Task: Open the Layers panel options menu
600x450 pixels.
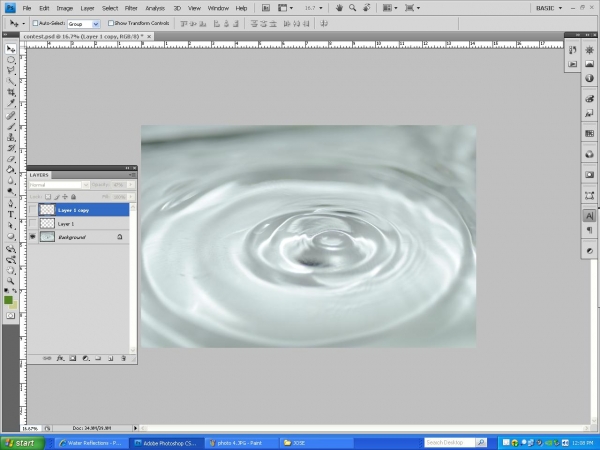Action: point(132,175)
